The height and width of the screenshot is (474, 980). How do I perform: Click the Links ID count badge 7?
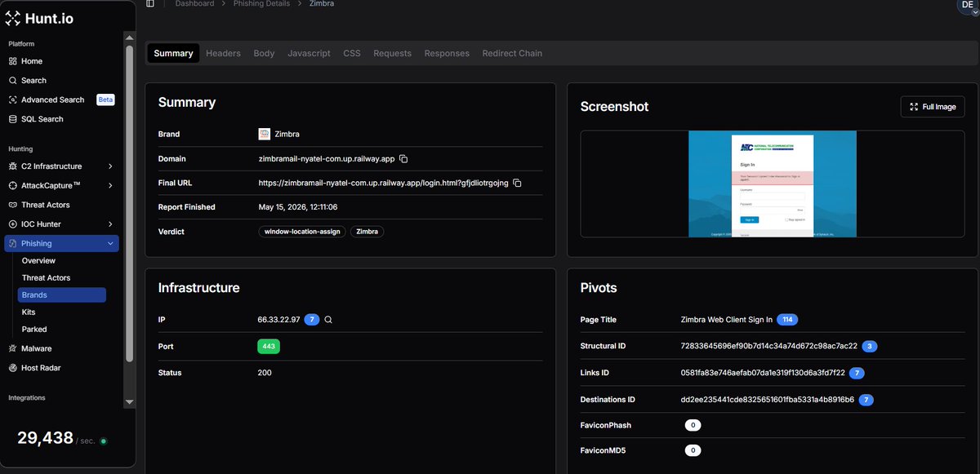click(857, 373)
